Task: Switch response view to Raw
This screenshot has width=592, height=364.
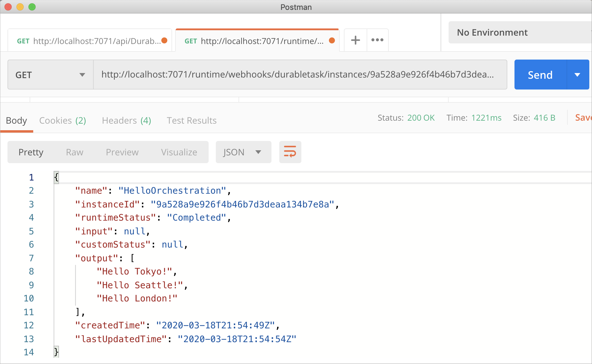Action: 74,152
